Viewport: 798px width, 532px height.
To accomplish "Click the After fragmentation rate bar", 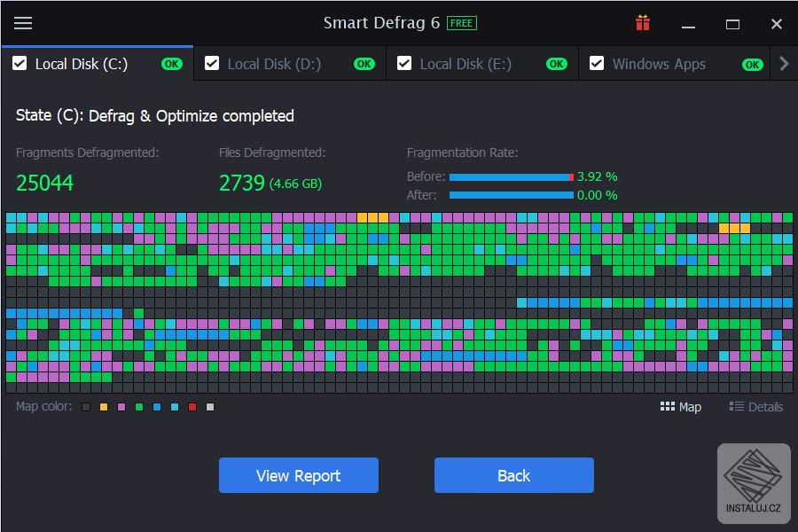I will [x=512, y=195].
